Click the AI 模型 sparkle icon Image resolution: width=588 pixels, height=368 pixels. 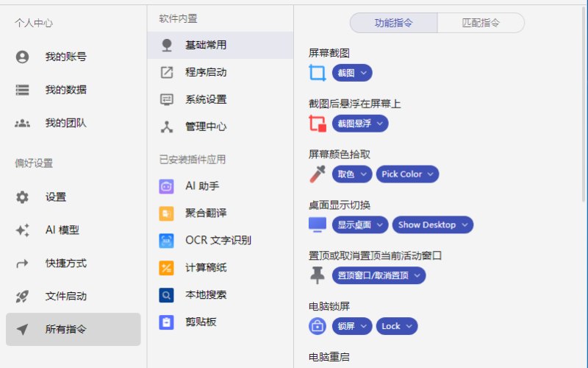22,230
